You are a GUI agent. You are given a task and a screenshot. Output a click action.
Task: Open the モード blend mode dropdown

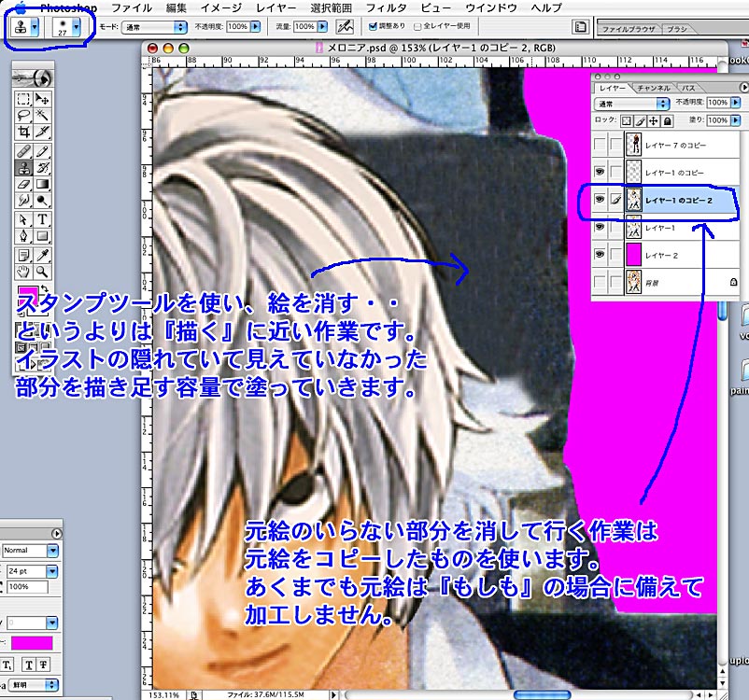click(x=154, y=27)
